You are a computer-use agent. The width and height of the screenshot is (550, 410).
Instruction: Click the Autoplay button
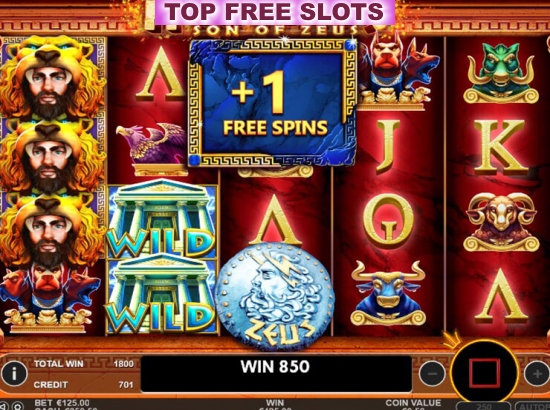[533, 406]
